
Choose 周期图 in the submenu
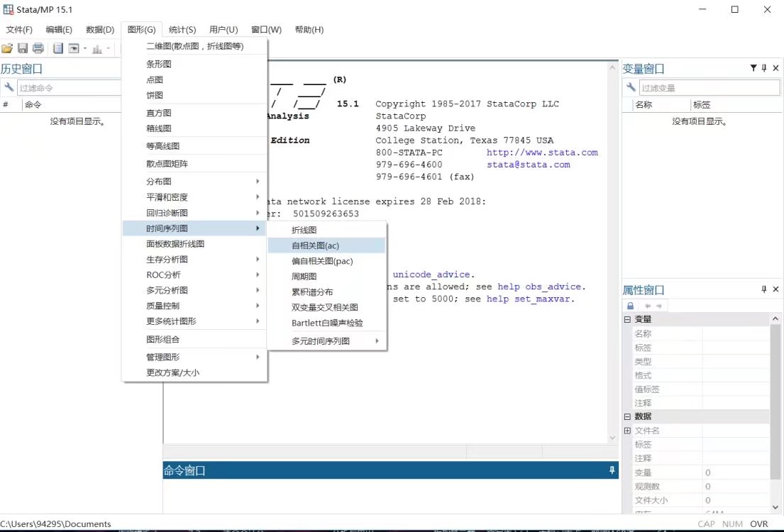326,277
